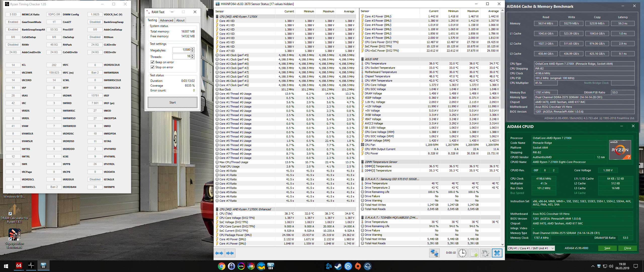This screenshot has width=644, height=272.
Task: Uncheck the Beep on error checkbox
Action: (x=152, y=62)
